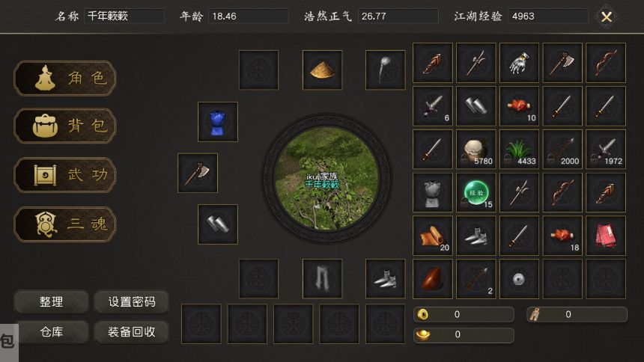644x362 pixels.
Task: Click the 整理 sort button
Action: 52,302
